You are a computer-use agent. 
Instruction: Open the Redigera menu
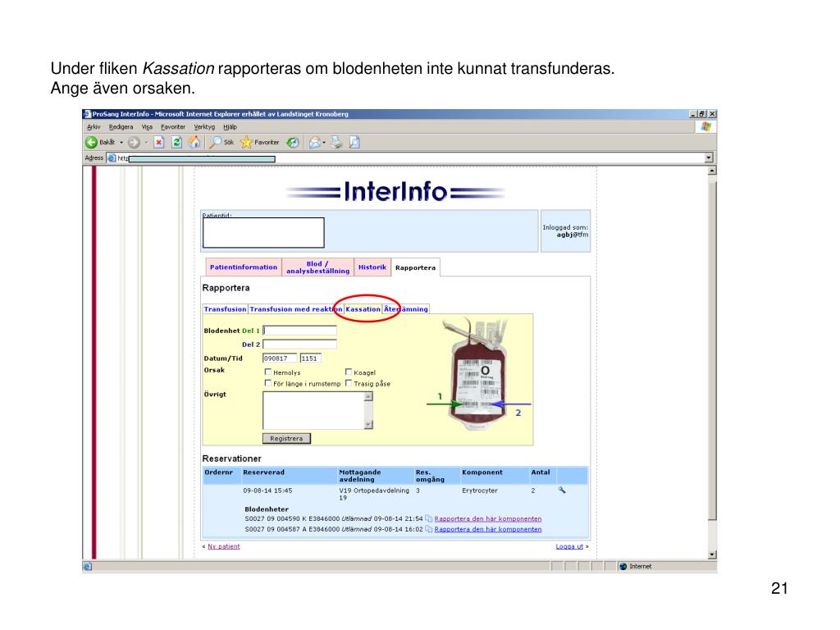121,127
